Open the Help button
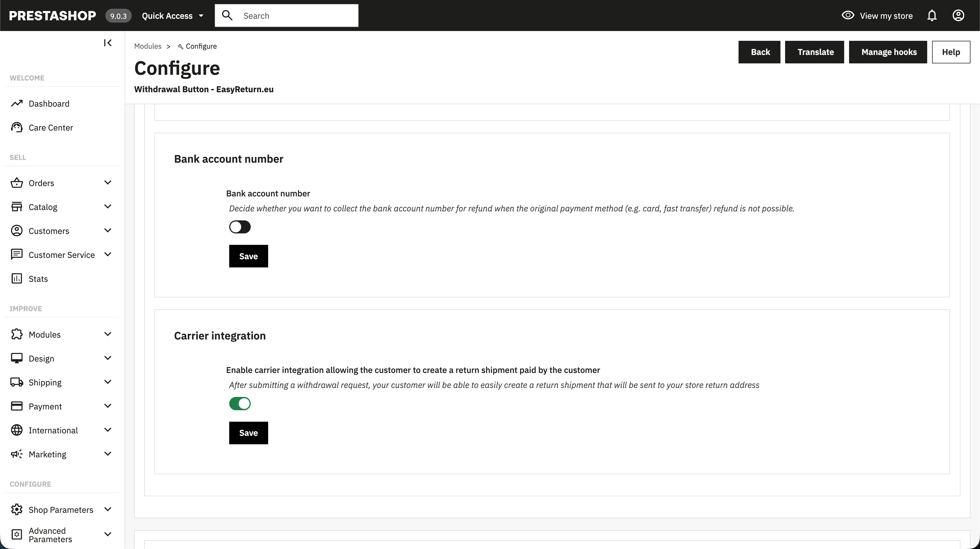This screenshot has height=549, width=980. point(951,52)
